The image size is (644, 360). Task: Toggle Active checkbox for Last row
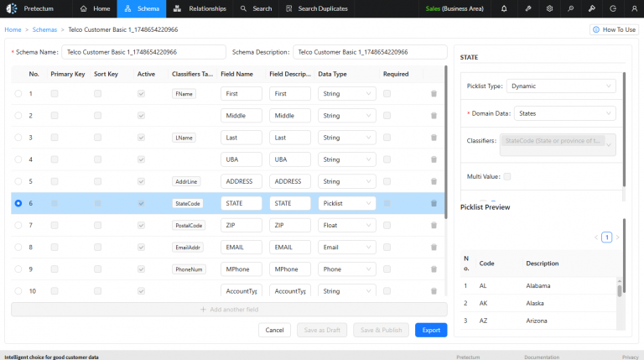141,138
